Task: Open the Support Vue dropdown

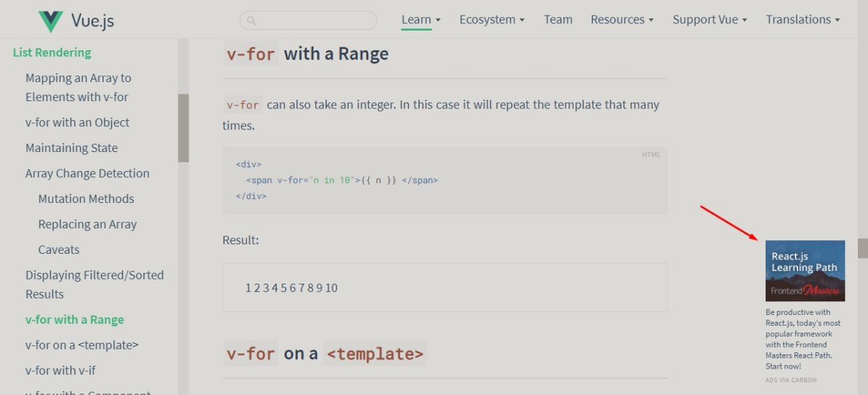Action: point(709,20)
